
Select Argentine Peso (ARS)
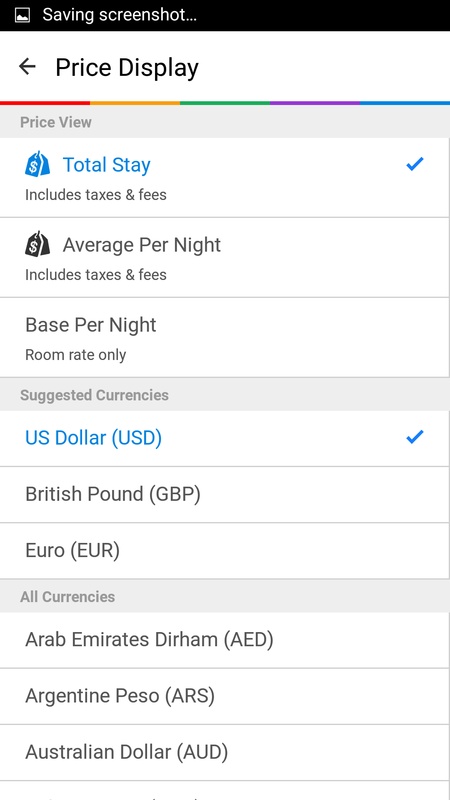pyautogui.click(x=224, y=696)
